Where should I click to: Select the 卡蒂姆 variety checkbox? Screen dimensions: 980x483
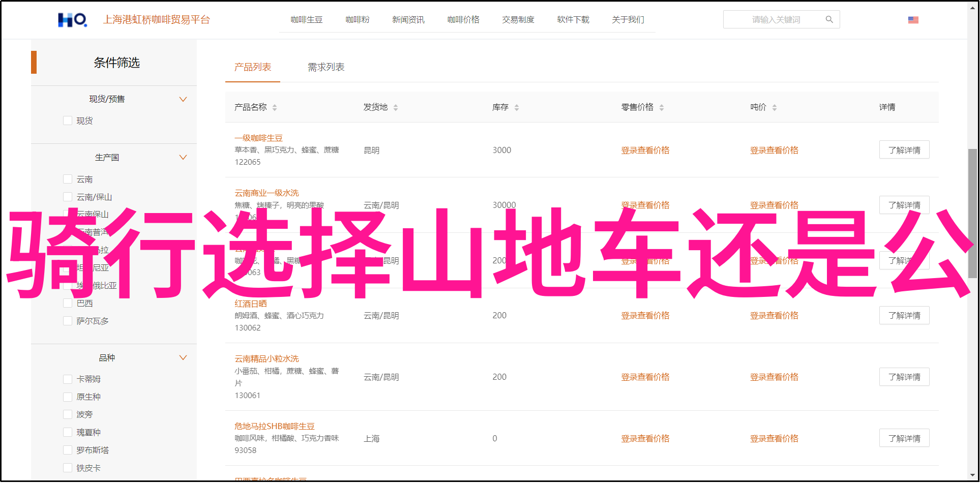pos(67,379)
